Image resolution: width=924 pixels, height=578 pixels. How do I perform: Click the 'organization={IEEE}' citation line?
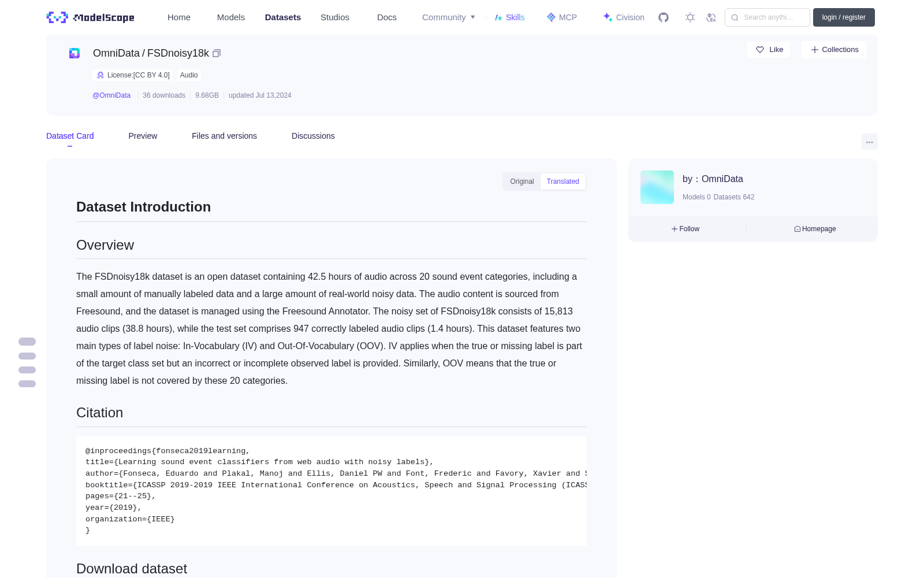click(x=130, y=519)
